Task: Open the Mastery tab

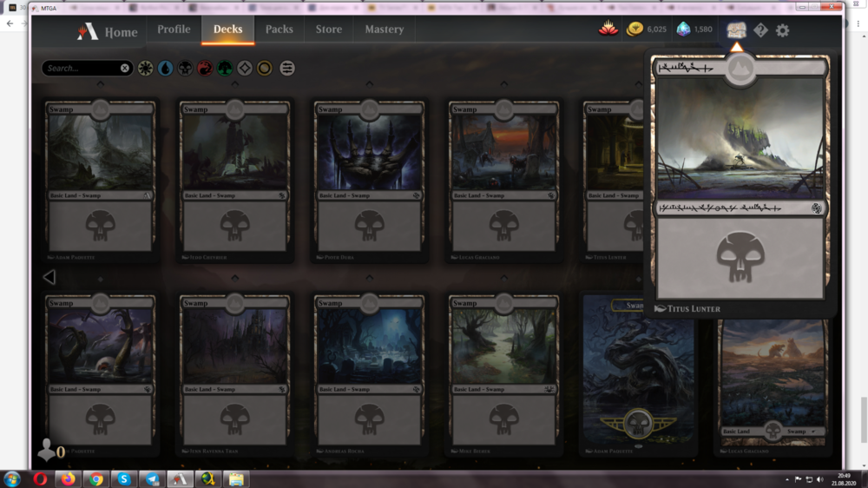Action: coord(384,30)
